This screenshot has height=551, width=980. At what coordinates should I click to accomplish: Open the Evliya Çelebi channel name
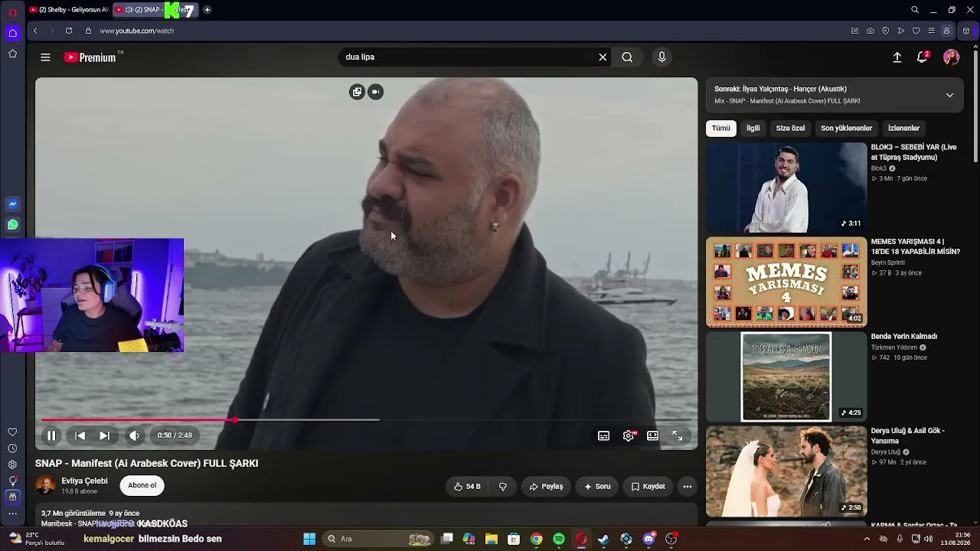coord(84,481)
